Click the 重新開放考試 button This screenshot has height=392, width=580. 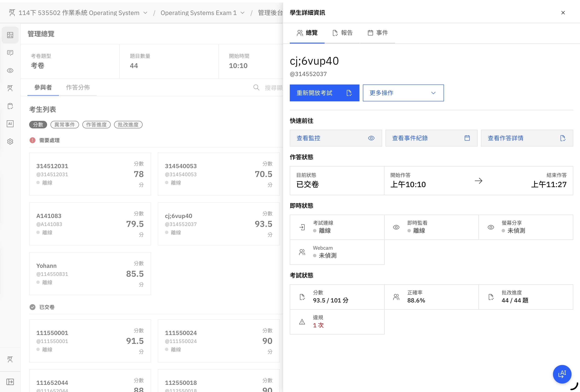click(x=324, y=93)
